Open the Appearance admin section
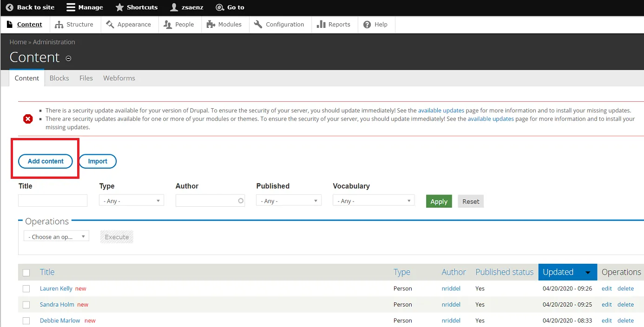Viewport: 644px width, 327px height. point(134,24)
